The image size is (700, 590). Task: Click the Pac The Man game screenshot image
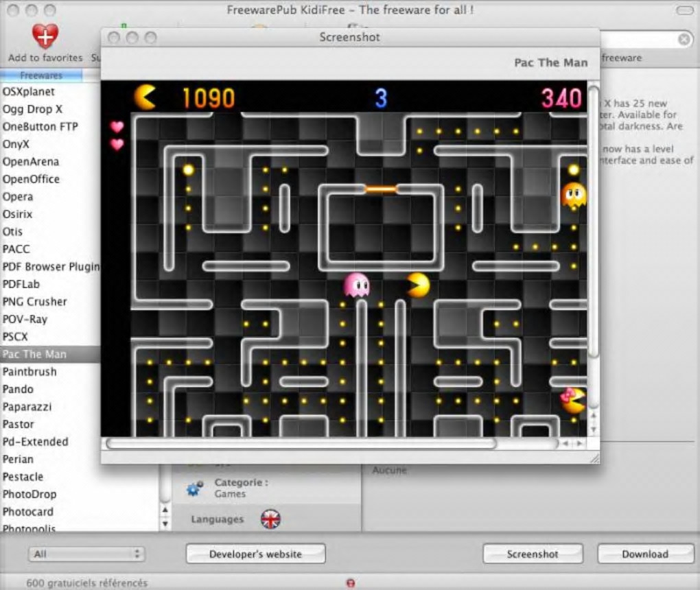[x=344, y=259]
